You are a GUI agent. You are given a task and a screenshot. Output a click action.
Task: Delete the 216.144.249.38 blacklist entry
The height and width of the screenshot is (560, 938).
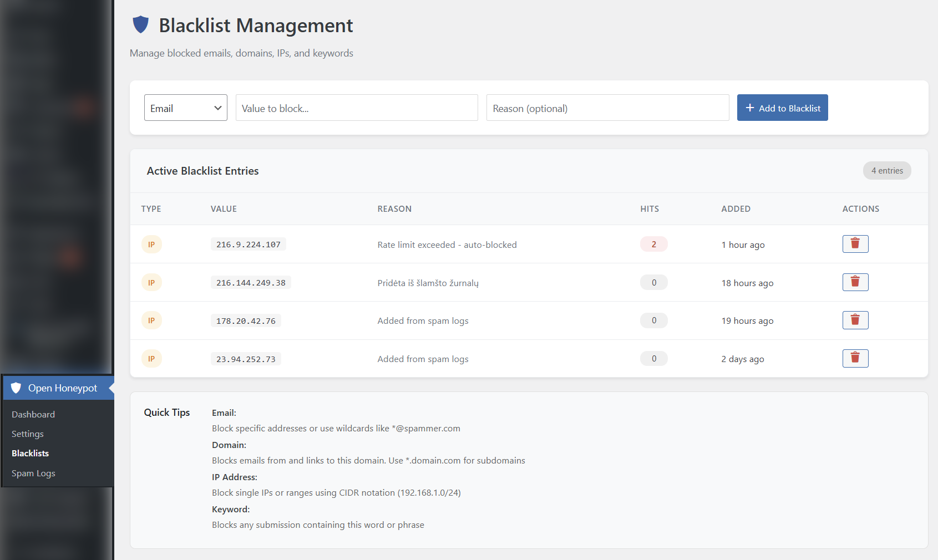point(855,282)
